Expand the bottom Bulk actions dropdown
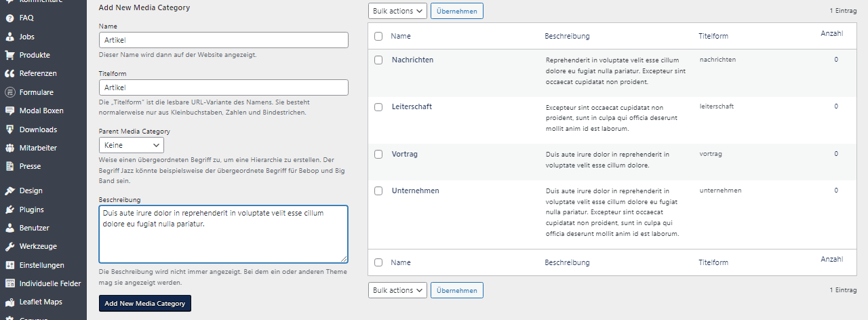This screenshot has width=868, height=320. click(397, 290)
